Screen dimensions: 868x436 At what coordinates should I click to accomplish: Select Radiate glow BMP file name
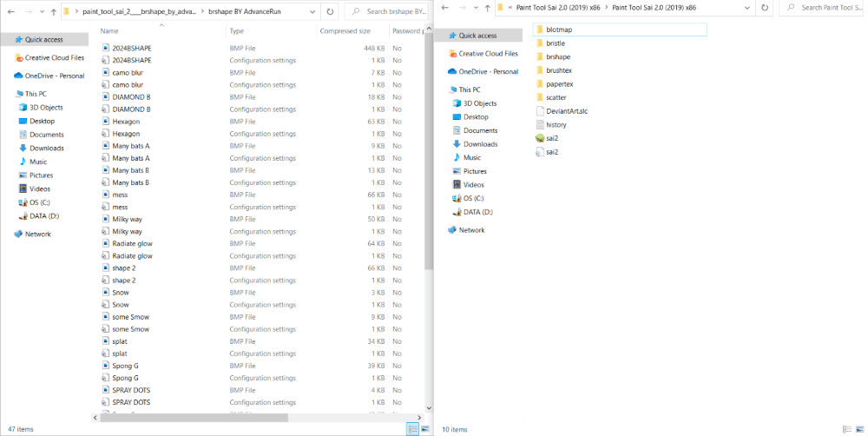(x=132, y=243)
